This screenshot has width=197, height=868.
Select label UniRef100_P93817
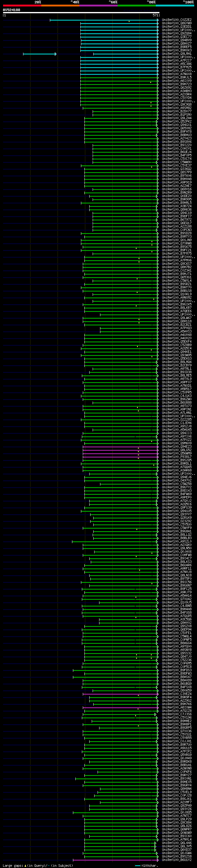click(x=176, y=457)
